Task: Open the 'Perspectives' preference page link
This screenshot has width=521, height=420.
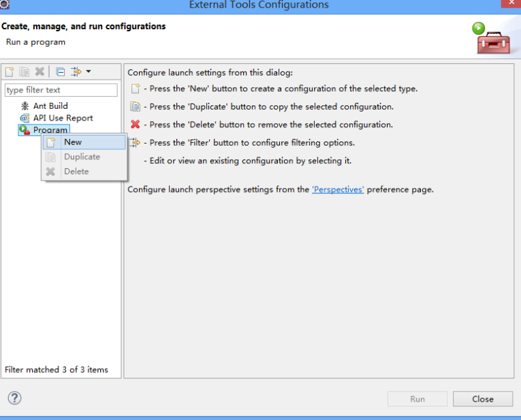Action: point(338,190)
